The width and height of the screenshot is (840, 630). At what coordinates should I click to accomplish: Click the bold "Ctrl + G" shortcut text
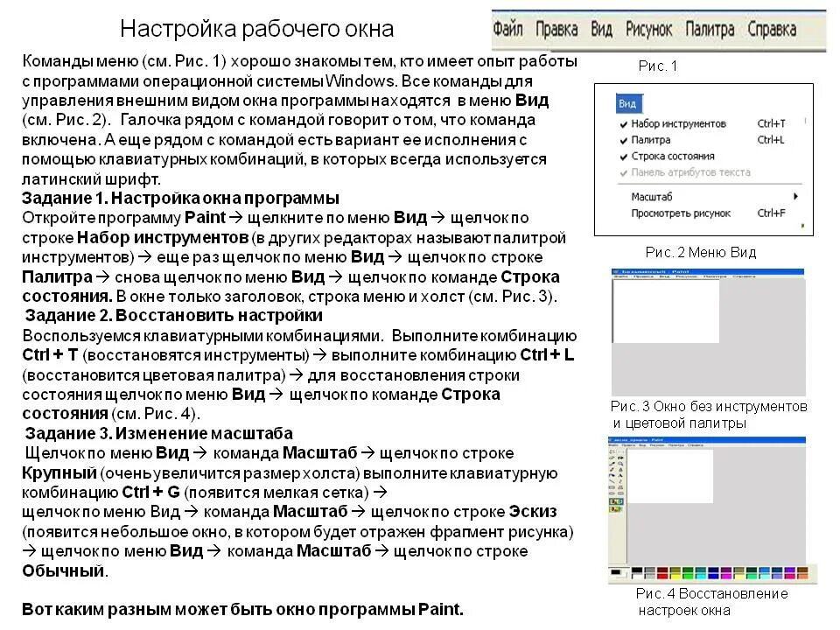(x=151, y=492)
